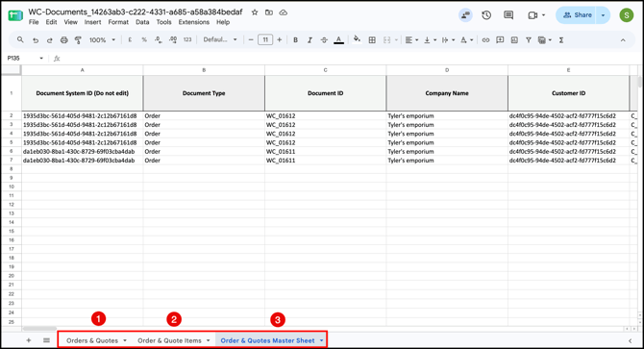This screenshot has height=349, width=644.
Task: Create a filter
Action: coord(529,39)
